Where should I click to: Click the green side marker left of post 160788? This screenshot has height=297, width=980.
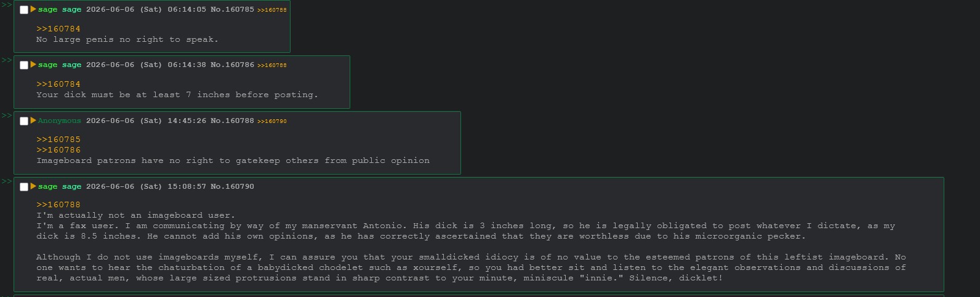click(6, 116)
